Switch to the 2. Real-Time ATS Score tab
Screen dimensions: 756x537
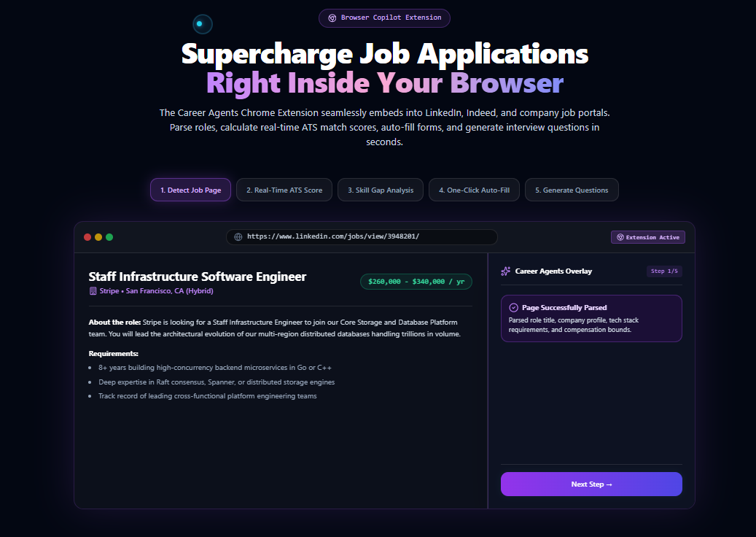(284, 190)
